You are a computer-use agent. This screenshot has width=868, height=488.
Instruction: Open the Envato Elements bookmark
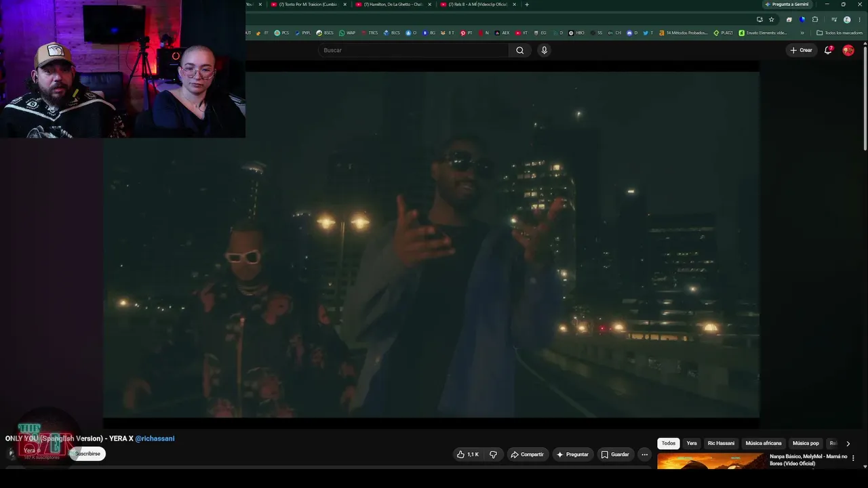click(763, 33)
